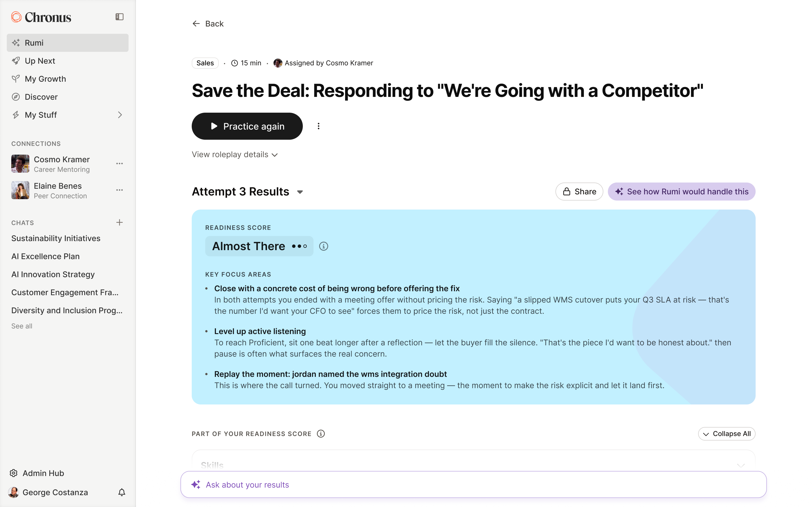Click Practice again button
This screenshot has height=507, width=812.
[x=247, y=126]
